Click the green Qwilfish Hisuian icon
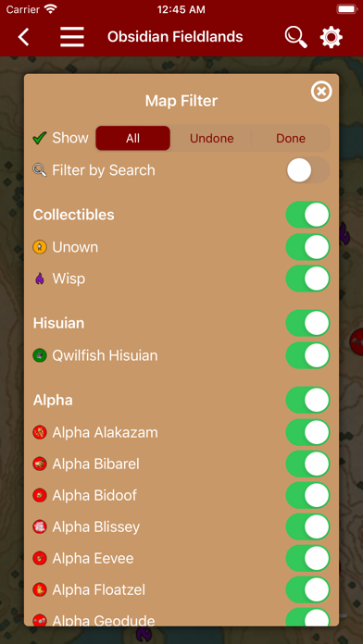Viewport: 363px width, 644px height. pos(40,355)
